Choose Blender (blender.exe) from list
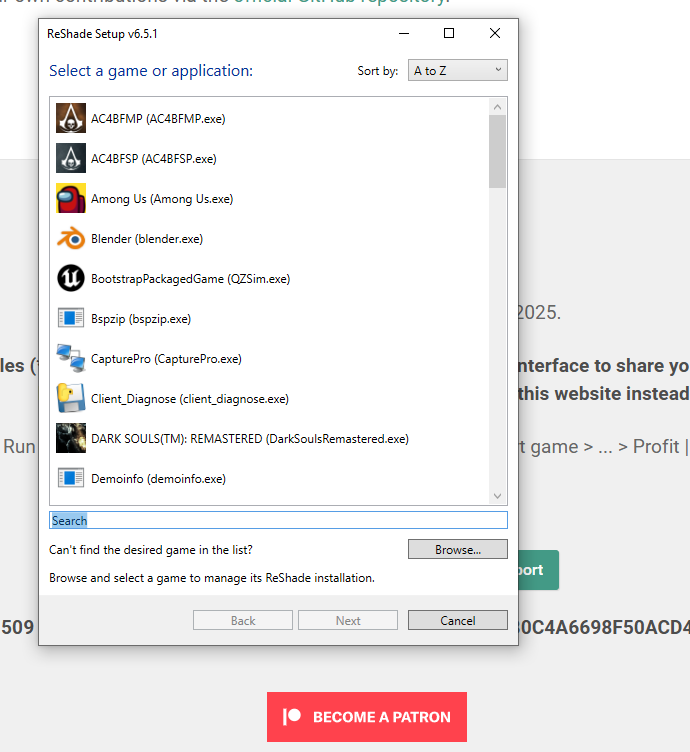 coord(269,238)
